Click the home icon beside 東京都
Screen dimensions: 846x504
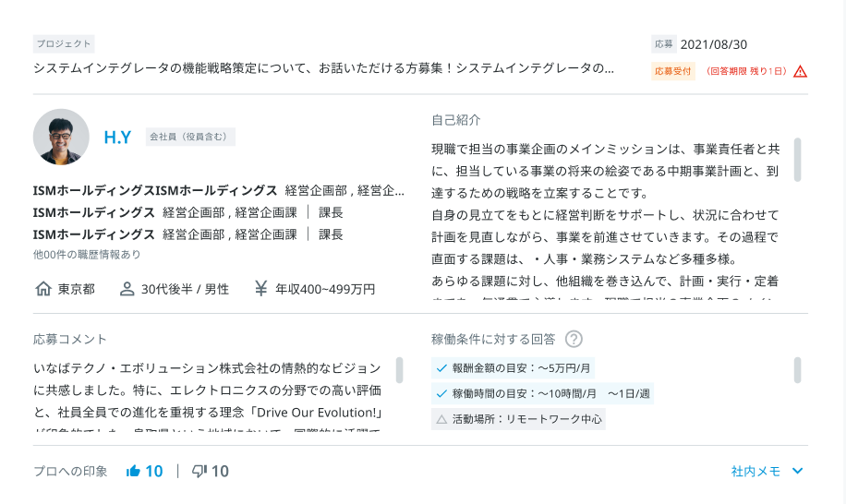click(42, 289)
